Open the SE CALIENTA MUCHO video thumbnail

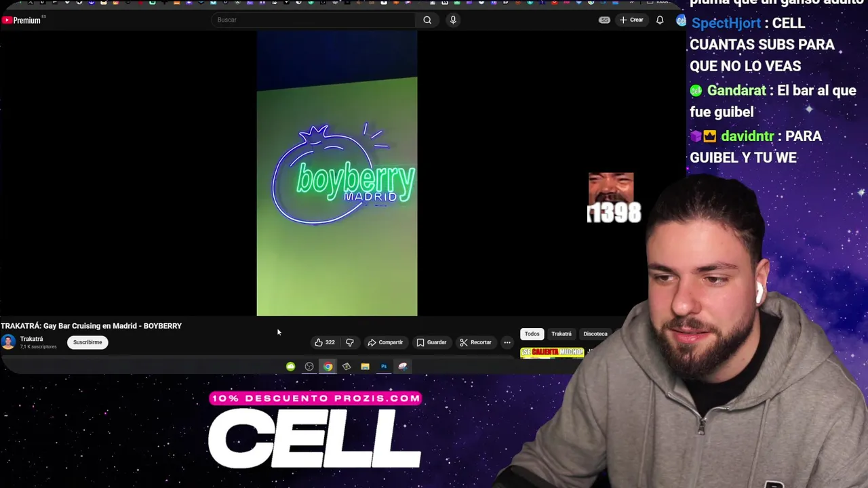coord(552,352)
